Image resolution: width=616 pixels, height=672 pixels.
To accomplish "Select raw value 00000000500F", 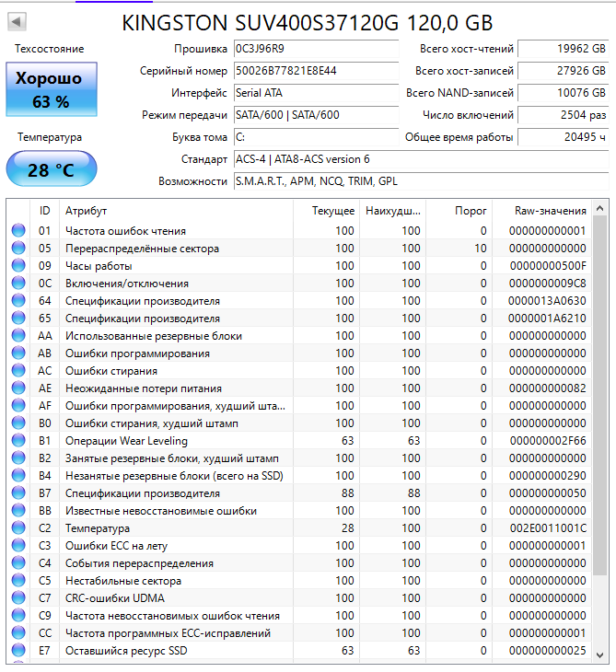I will pos(548,266).
